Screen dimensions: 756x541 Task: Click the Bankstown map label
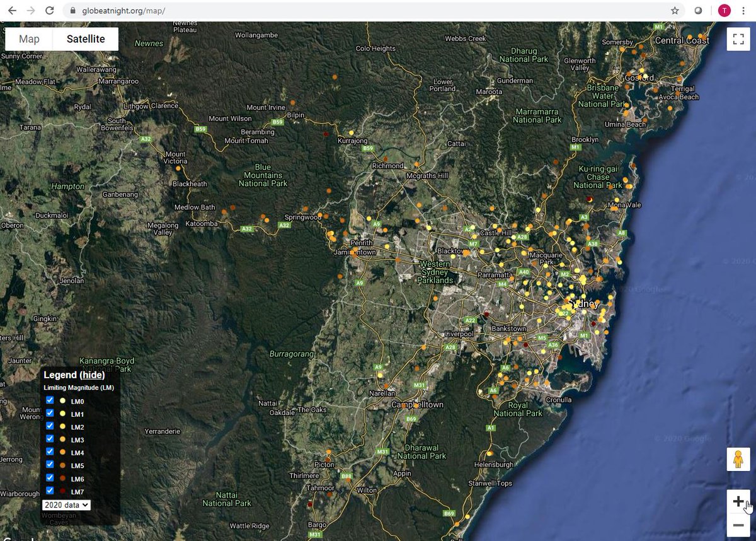point(508,329)
